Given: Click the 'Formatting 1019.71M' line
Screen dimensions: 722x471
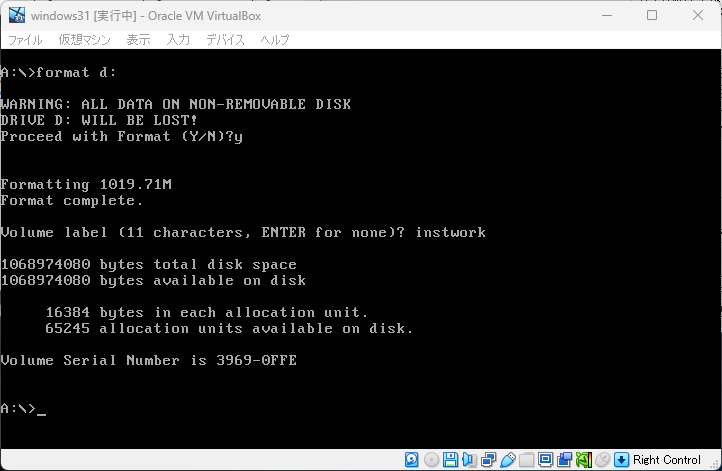Looking at the screenshot, I should (x=86, y=184).
